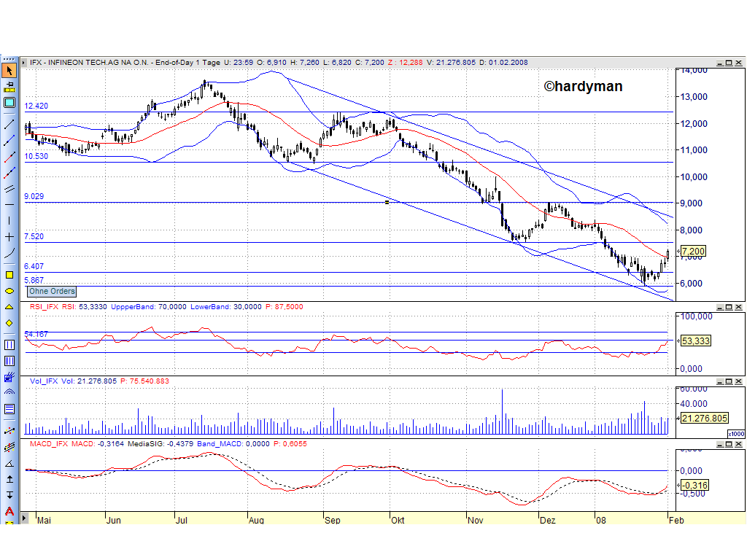Minimize the RSI_IFX indicator panel
747x560 pixels.
[x=719, y=307]
